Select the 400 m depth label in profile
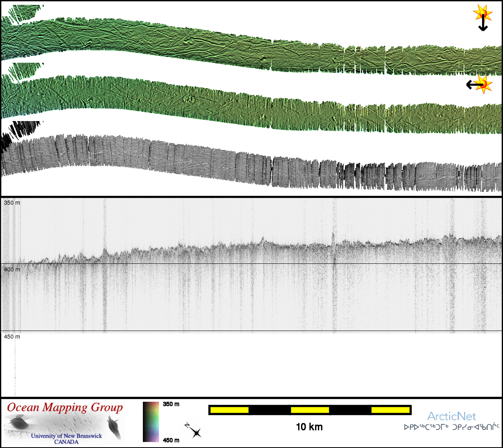 [12, 269]
